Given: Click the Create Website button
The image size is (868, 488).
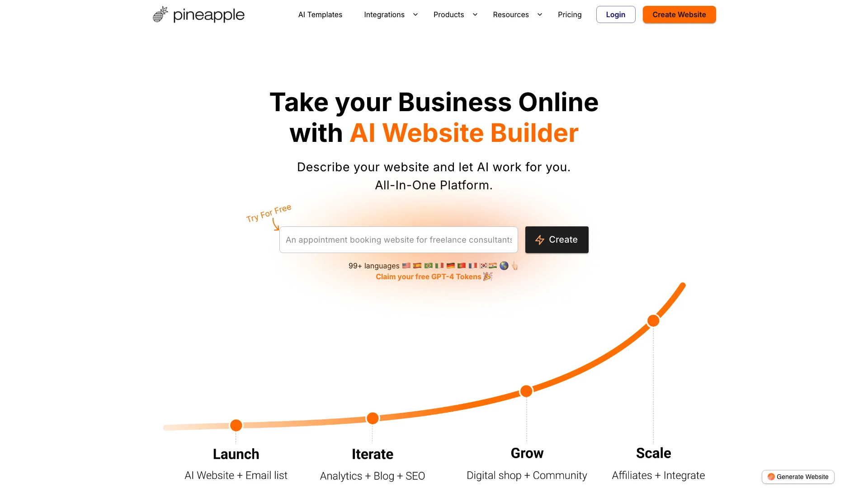Looking at the screenshot, I should tap(679, 14).
